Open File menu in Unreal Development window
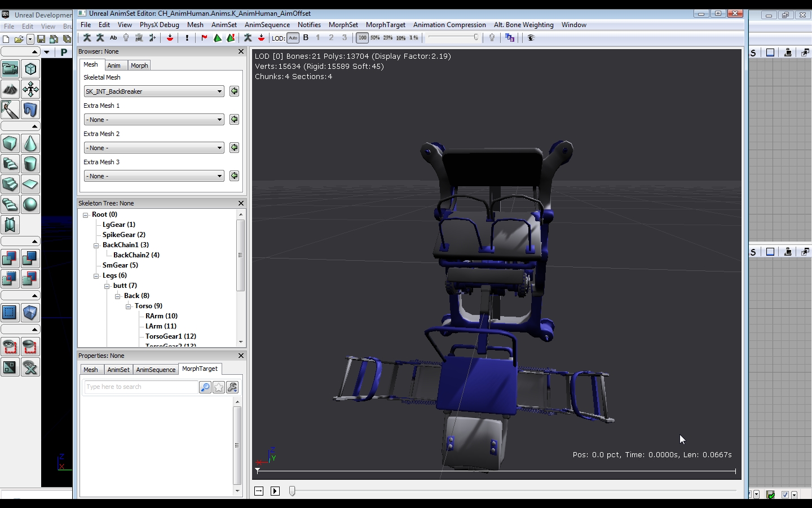The height and width of the screenshot is (508, 812). [x=9, y=27]
